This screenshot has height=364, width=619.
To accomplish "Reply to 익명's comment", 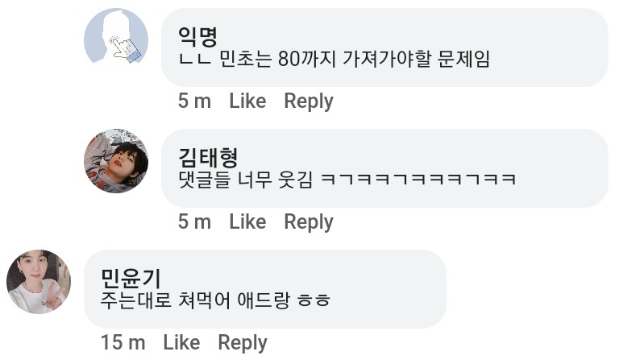I will (x=309, y=101).
